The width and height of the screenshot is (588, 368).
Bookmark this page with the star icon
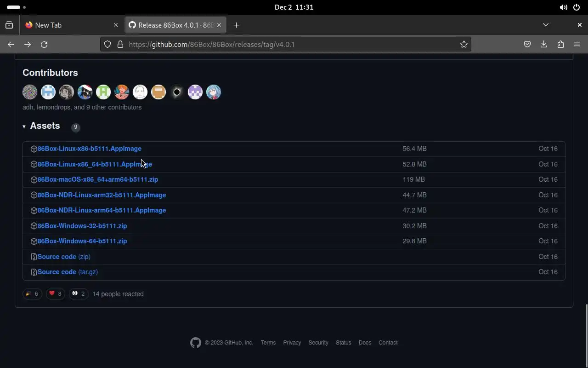click(464, 44)
